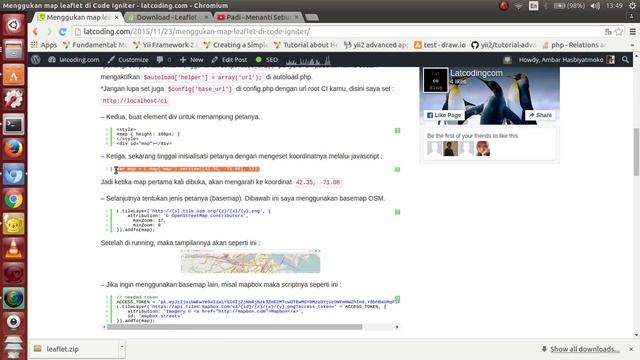Open System Settings gear in launcher
This screenshot has width=640, height=360.
click(x=13, y=100)
